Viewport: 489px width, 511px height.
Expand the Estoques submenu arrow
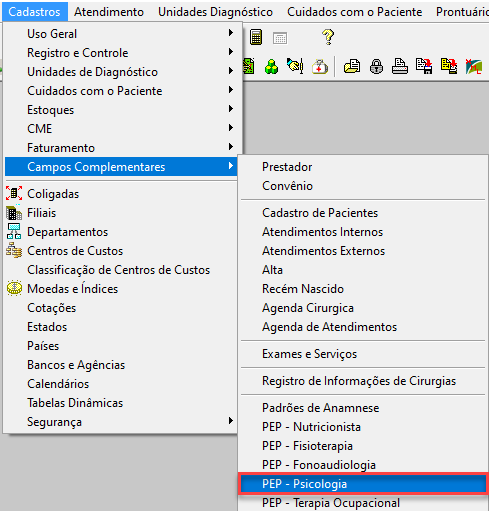pos(231,109)
